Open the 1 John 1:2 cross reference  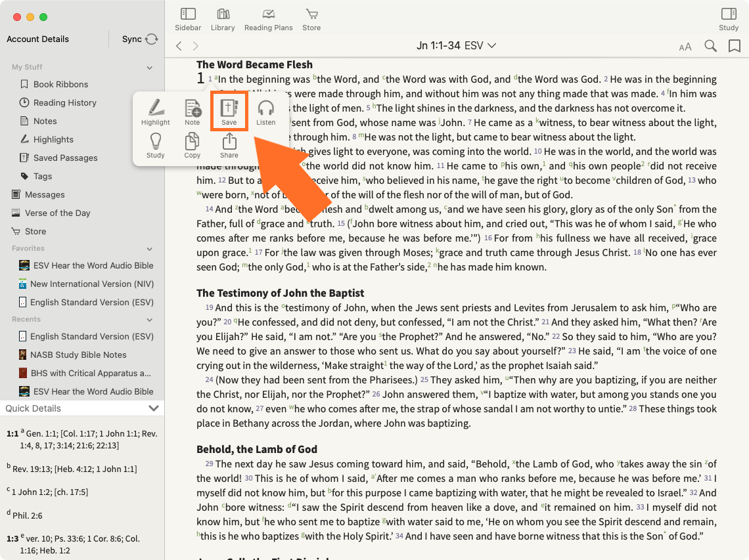31,492
